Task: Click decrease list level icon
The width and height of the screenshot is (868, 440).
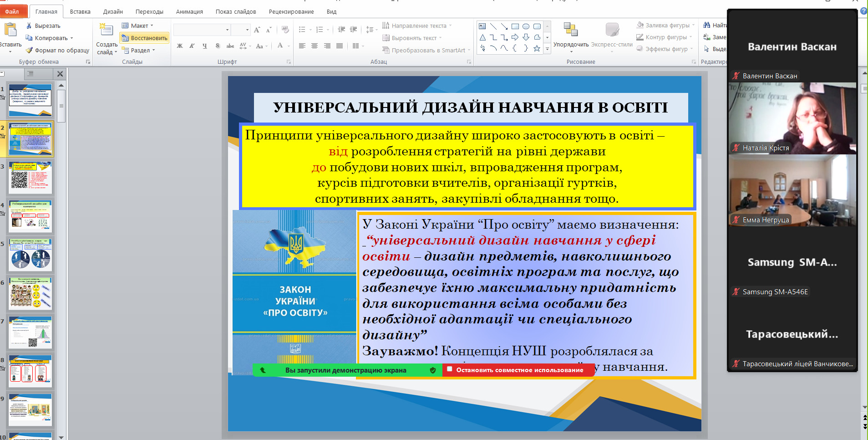Action: [342, 30]
